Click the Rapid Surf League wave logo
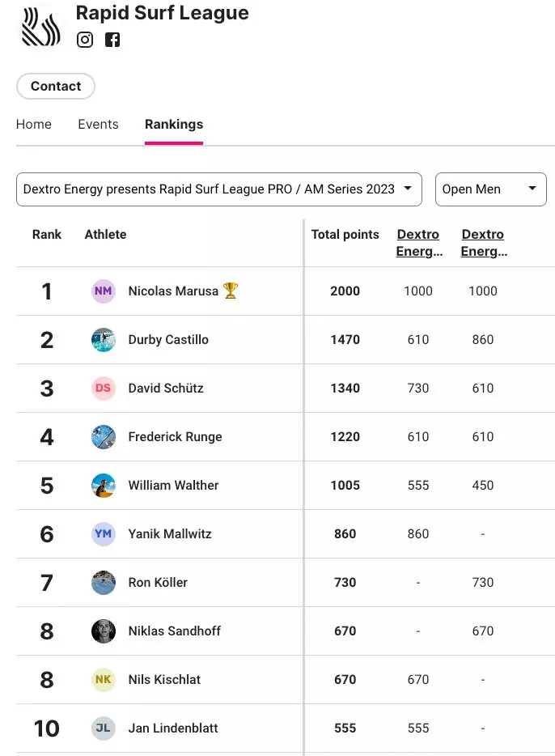555x756 pixels. tap(40, 26)
